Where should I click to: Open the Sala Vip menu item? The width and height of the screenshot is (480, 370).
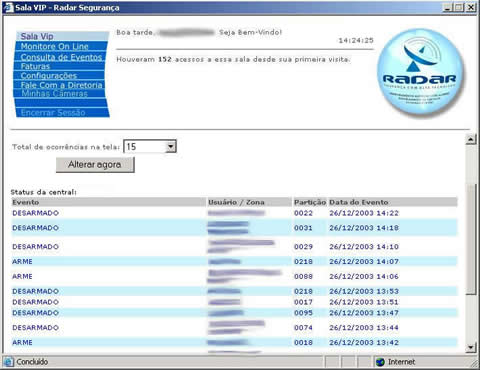[x=37, y=36]
